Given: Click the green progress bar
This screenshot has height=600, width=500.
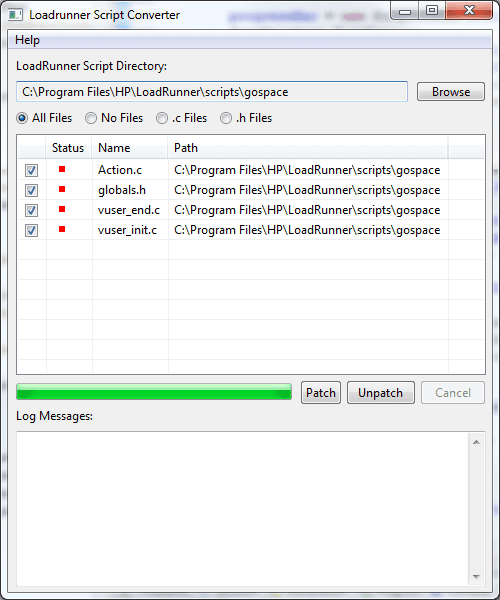Looking at the screenshot, I should (x=154, y=392).
